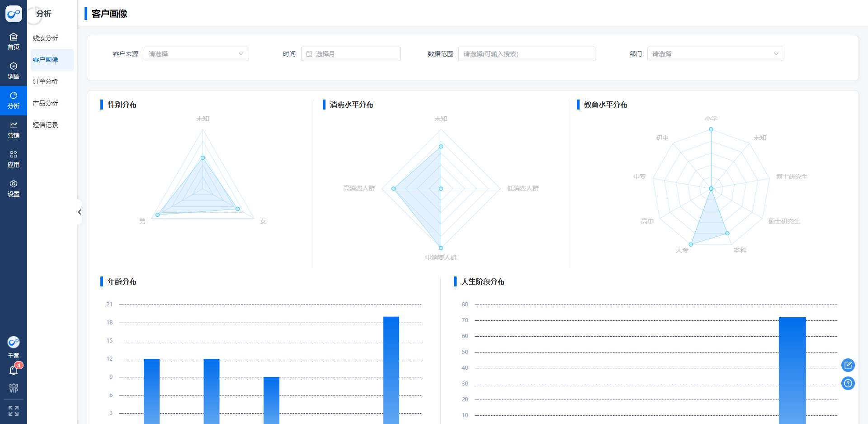This screenshot has width=868, height=424.
Task: Go to the 销售 sales section
Action: click(14, 71)
